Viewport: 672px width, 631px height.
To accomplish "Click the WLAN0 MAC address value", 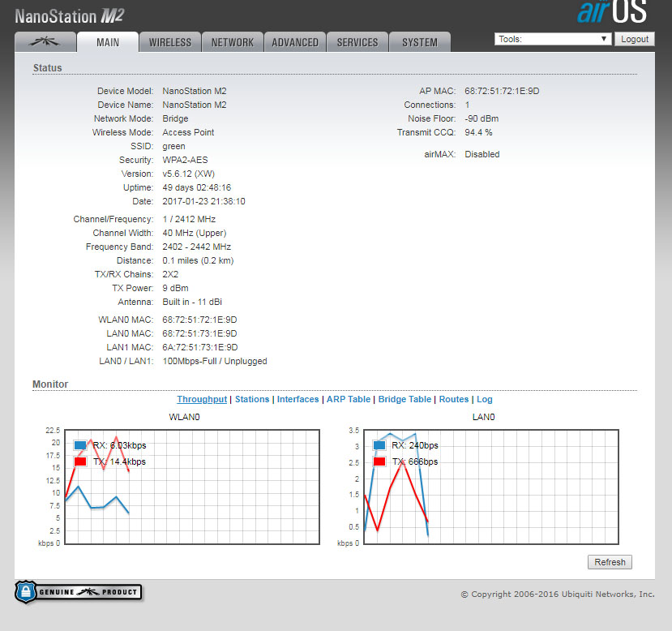I will pos(199,320).
